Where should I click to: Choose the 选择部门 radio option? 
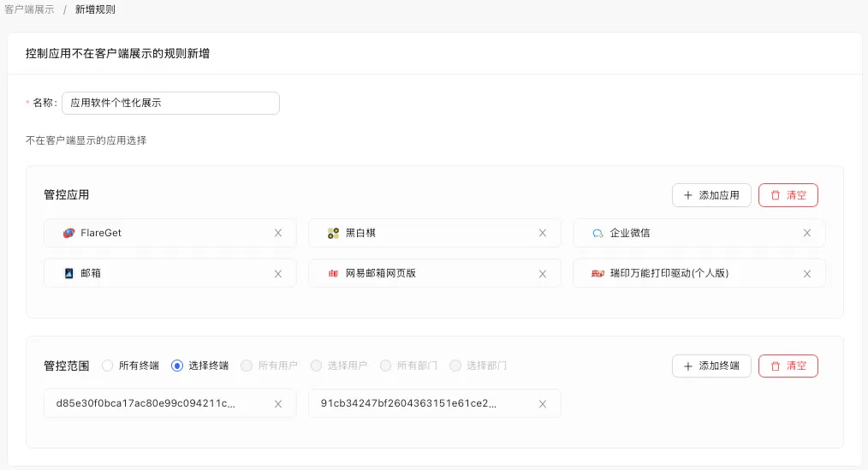(x=455, y=366)
